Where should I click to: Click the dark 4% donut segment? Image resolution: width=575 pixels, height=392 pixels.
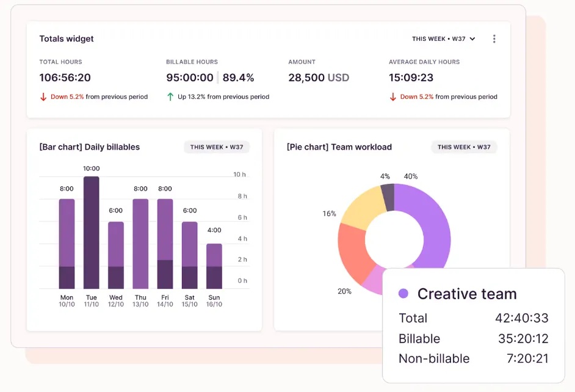(388, 197)
